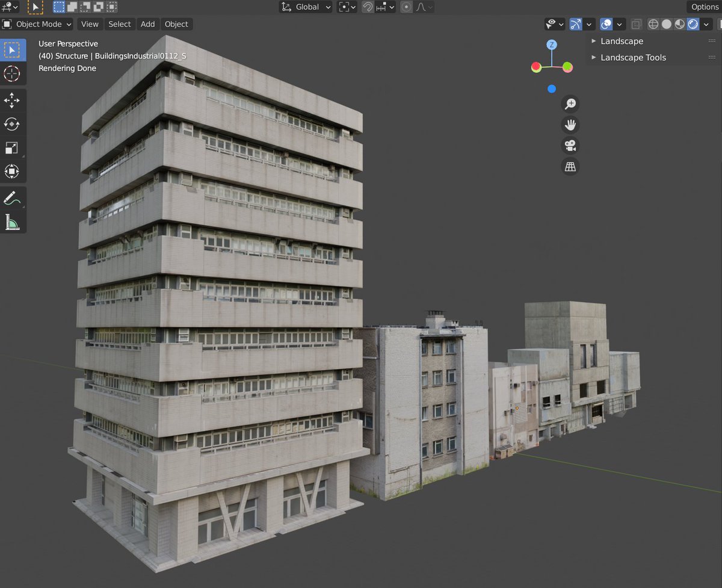Image resolution: width=722 pixels, height=588 pixels.
Task: Click the zoom magnifier navigation button
Action: 570,104
